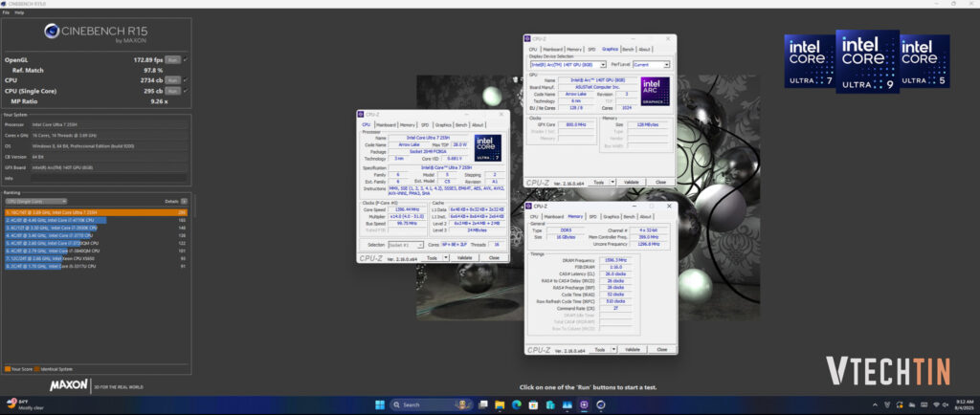Select the Core i7-4770K ranking row

click(x=96, y=220)
